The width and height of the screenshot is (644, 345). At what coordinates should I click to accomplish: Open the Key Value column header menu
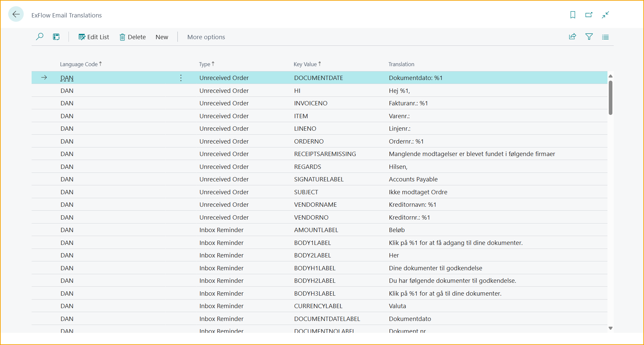[305, 64]
